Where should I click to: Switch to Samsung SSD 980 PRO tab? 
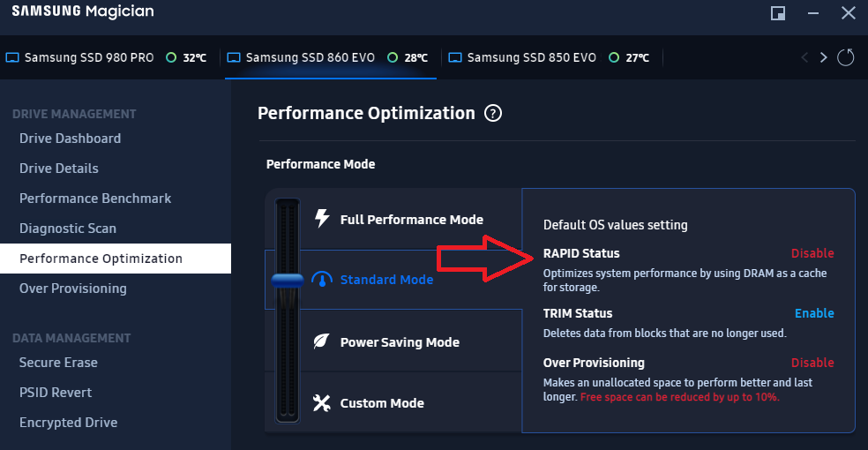coord(109,57)
